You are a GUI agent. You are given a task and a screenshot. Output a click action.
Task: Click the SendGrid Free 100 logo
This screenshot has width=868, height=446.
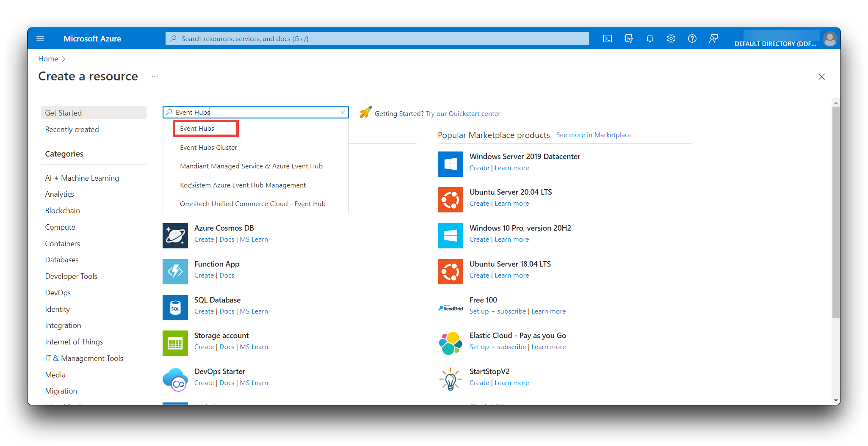coord(451,308)
